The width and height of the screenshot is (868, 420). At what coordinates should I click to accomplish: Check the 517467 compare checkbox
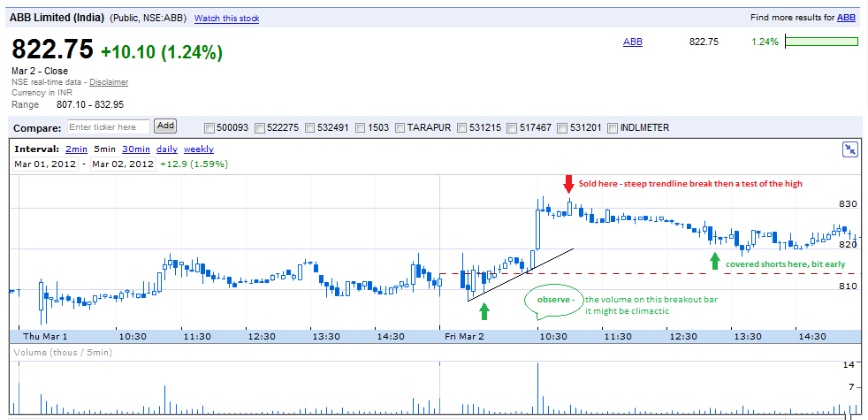tap(512, 128)
